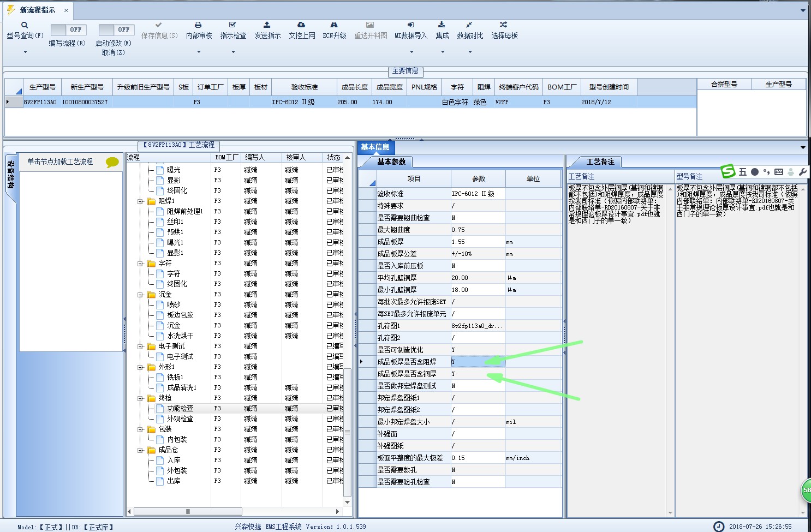Collapse the 阻焊1 folder node

140,201
